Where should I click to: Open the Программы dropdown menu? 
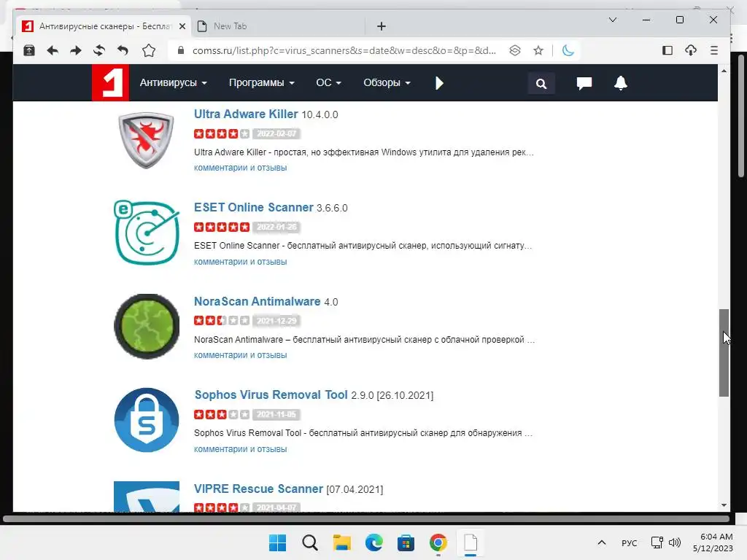point(262,83)
